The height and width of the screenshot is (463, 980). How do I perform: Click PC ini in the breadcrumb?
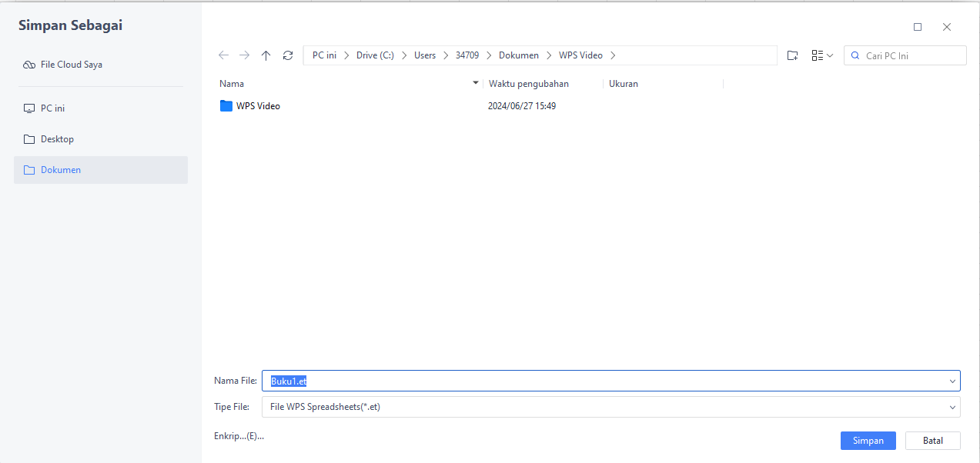[x=324, y=55]
